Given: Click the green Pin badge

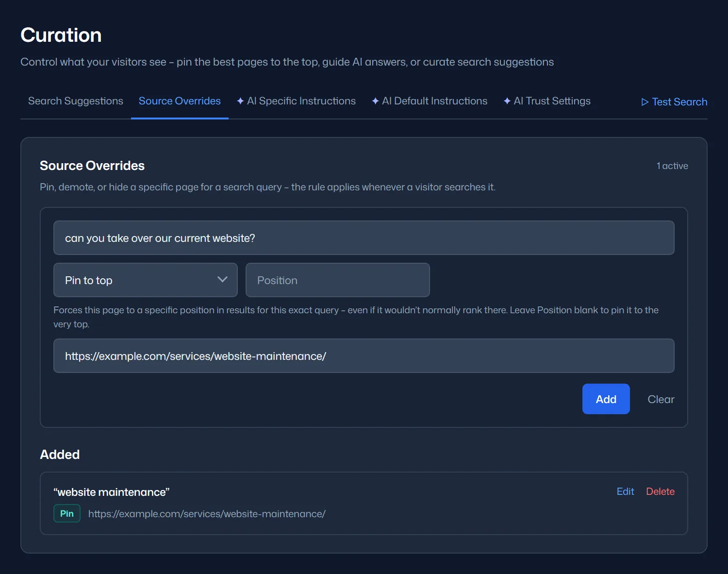Looking at the screenshot, I should pos(67,514).
